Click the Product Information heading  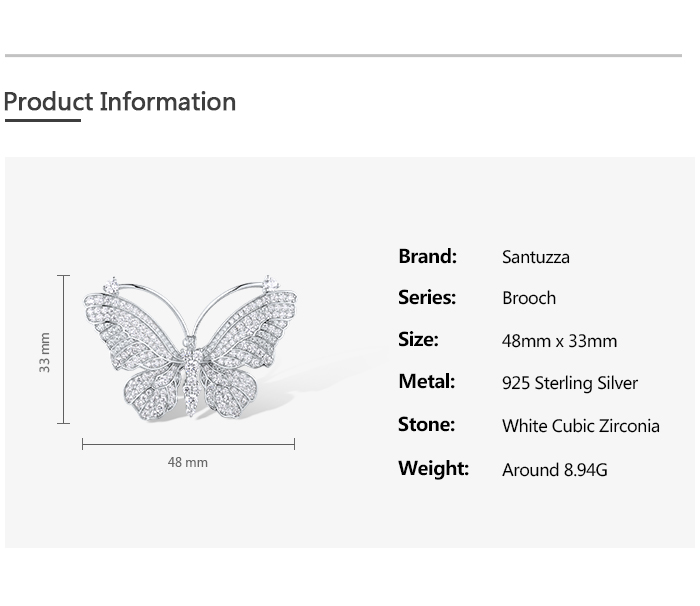click(120, 102)
